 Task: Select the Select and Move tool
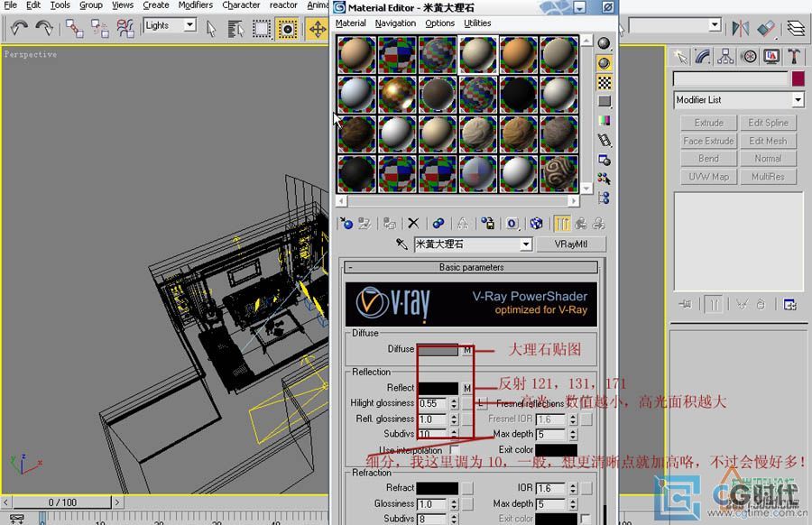[318, 29]
